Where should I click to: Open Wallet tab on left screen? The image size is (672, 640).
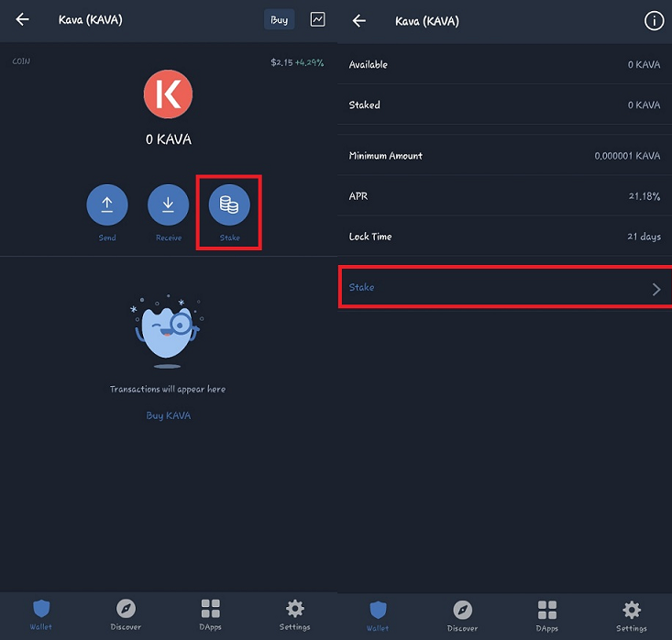41,615
